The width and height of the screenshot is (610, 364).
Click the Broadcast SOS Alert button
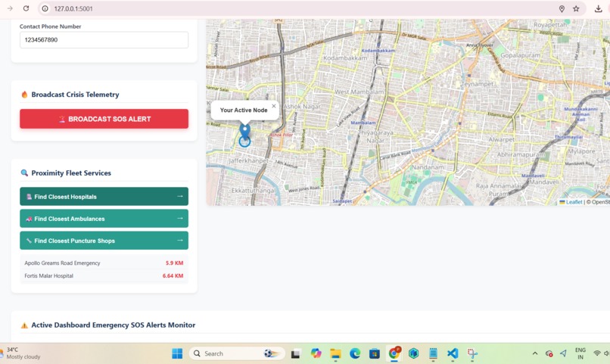point(104,119)
